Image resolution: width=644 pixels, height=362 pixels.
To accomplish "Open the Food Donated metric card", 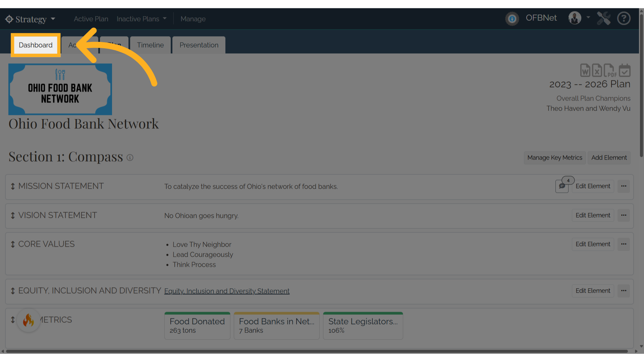I will (x=197, y=326).
